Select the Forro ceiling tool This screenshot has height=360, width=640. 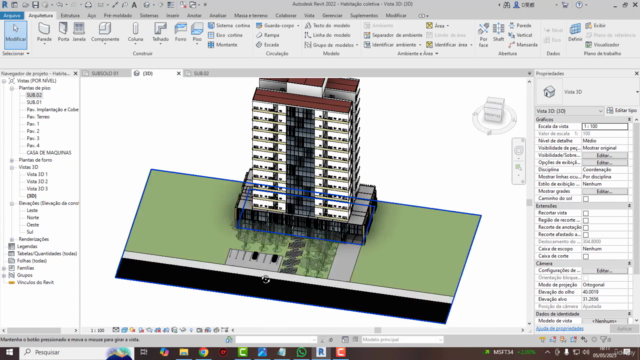pos(180,33)
